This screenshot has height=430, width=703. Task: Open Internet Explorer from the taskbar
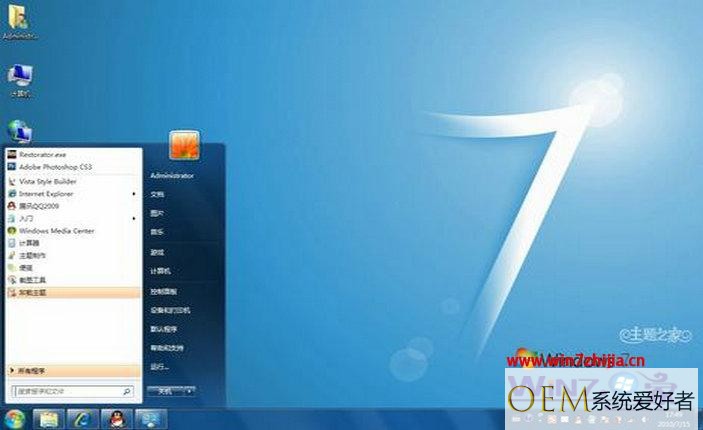tap(82, 419)
